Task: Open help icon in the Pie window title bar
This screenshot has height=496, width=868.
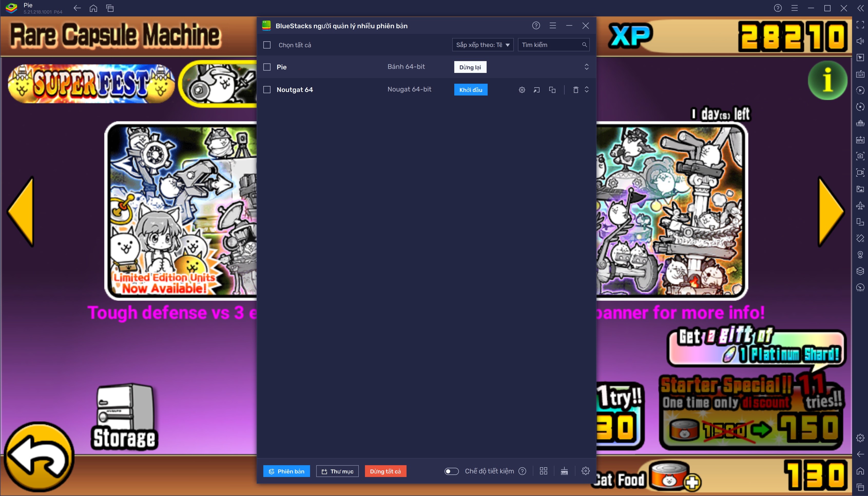Action: pos(777,8)
